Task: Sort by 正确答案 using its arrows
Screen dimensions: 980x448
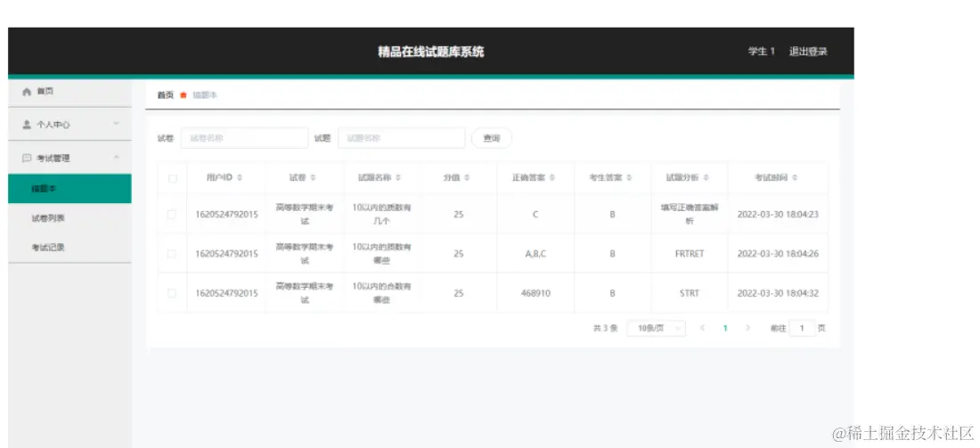Action: pos(551,178)
